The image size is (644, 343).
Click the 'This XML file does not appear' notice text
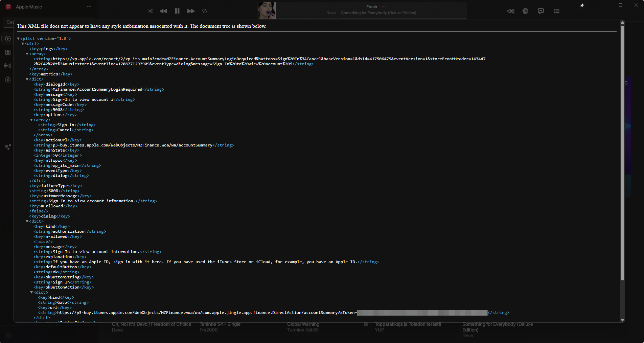[x=142, y=26]
